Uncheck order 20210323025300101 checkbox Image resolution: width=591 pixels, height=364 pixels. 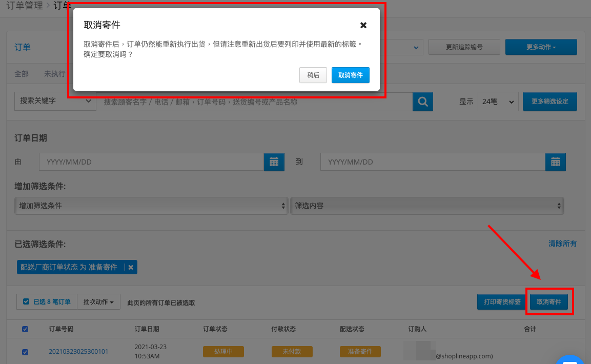pyautogui.click(x=25, y=352)
